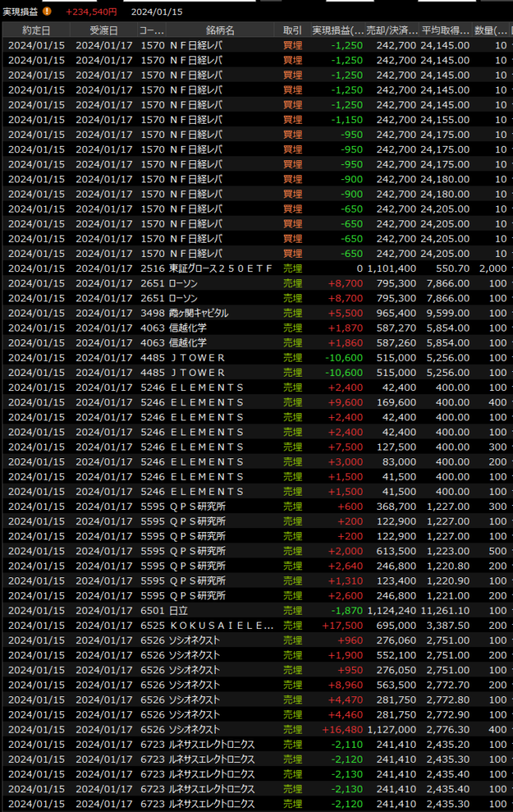Sort by the 実現損益 column header
513x812 pixels.
tap(338, 30)
